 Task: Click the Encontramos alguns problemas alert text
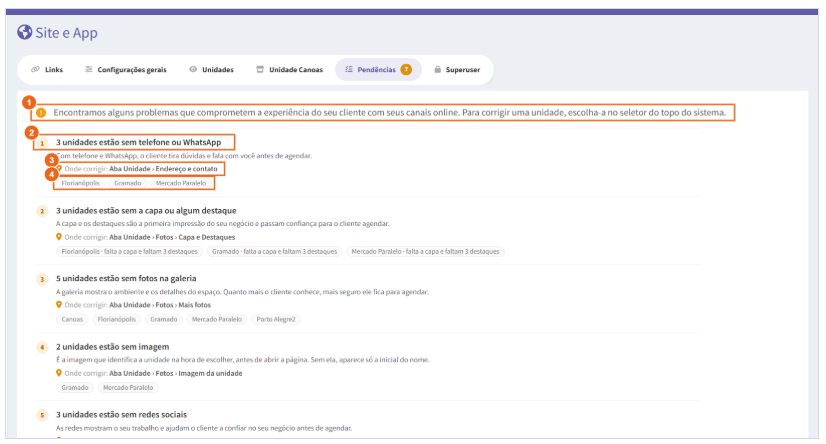389,112
